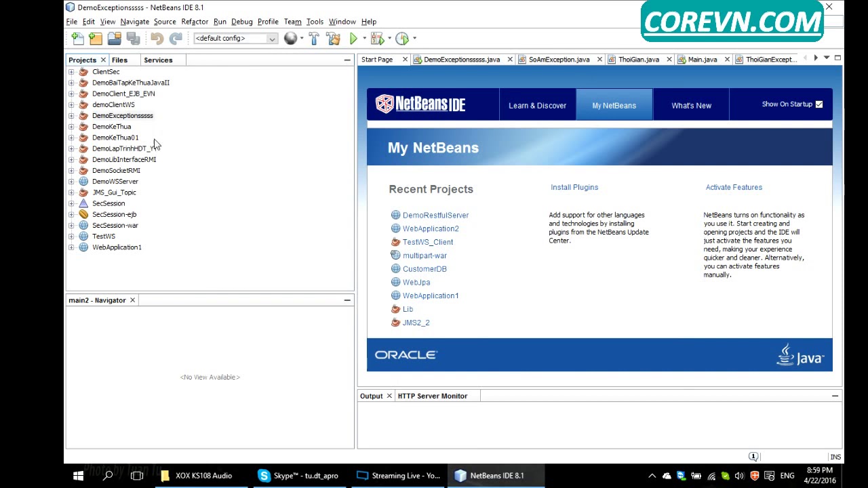
Task: Switch to the Services tab
Action: (158, 60)
